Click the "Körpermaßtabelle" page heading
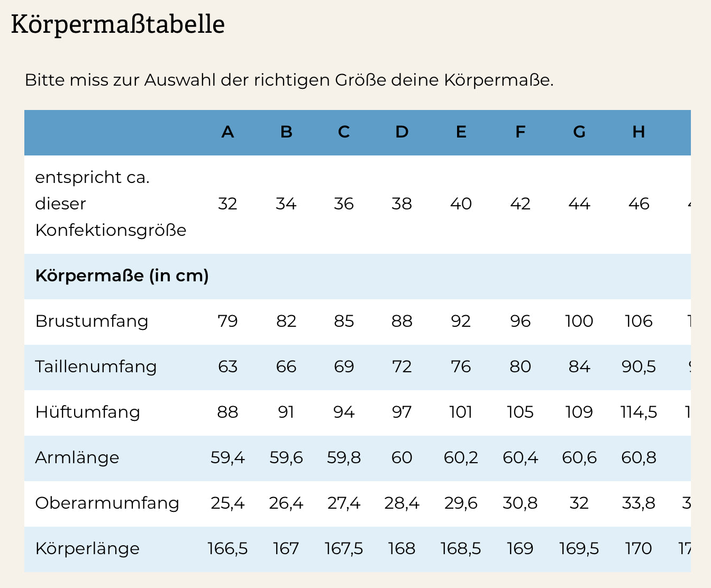The image size is (711, 588). click(x=117, y=24)
